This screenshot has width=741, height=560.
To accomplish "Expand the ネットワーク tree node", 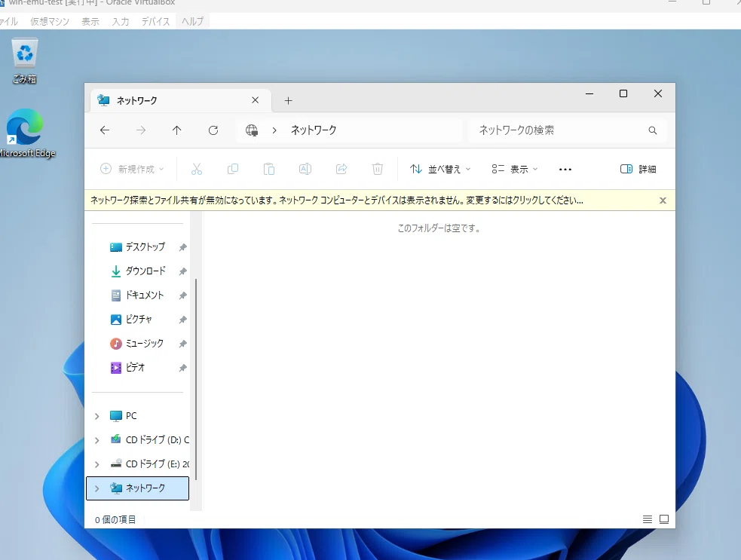I will coord(97,488).
